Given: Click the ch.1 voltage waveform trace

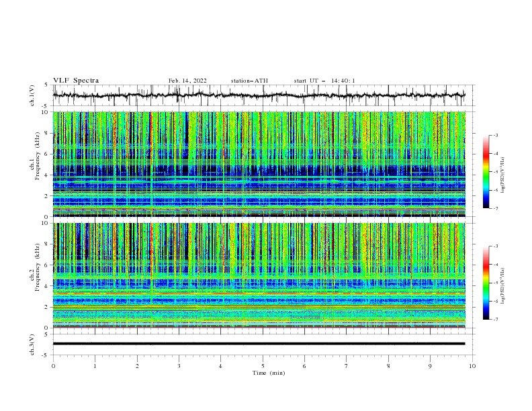Looking at the screenshot, I should 259,95.
